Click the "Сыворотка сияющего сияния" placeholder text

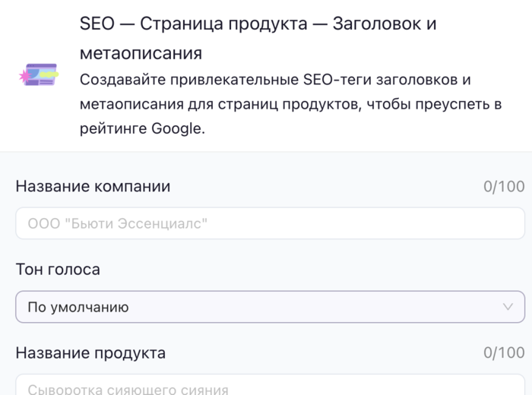point(128,390)
